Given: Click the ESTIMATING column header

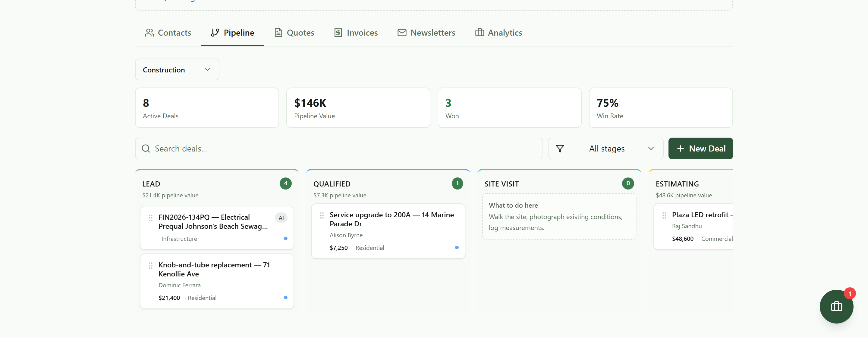Looking at the screenshot, I should (x=677, y=184).
